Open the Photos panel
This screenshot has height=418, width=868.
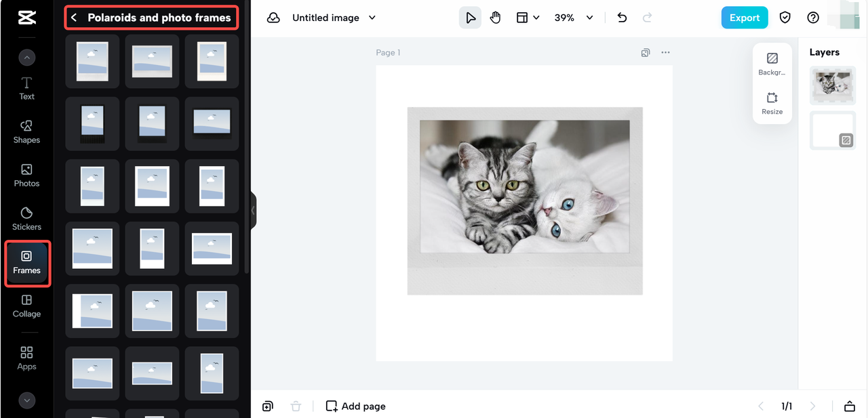pyautogui.click(x=26, y=175)
